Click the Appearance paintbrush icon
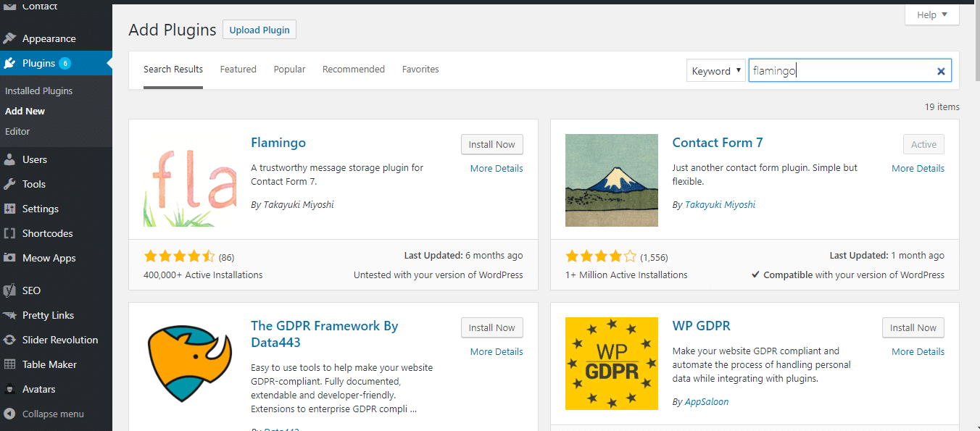Image resolution: width=980 pixels, height=431 pixels. pyautogui.click(x=9, y=38)
